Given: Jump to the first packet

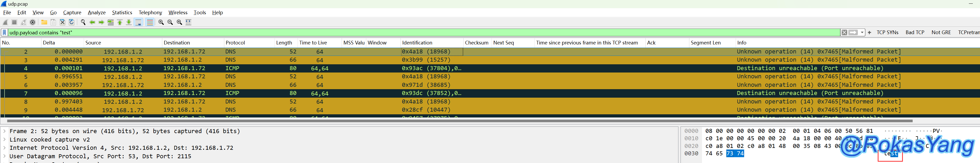Looking at the screenshot, I should (120, 22).
